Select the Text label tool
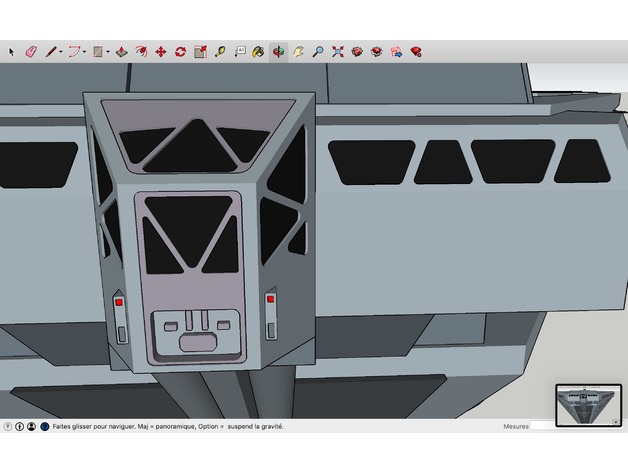The height and width of the screenshot is (472, 628). (240, 52)
